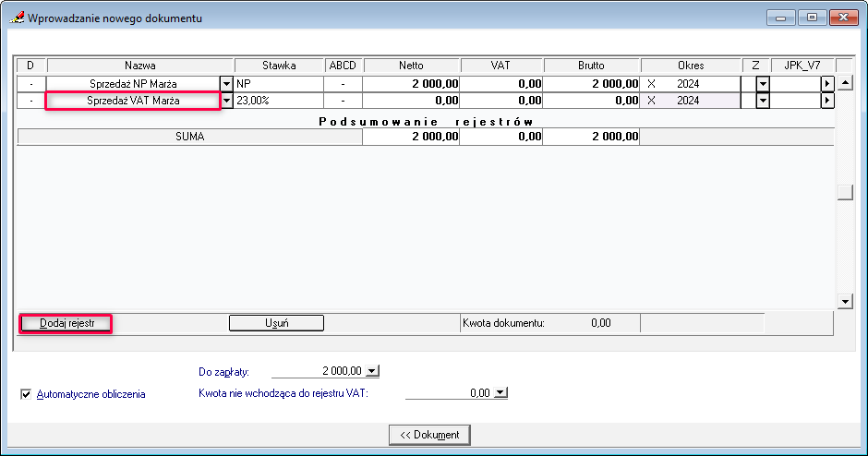Maximize the Wprowadzanie nowego dokumentu window

[x=812, y=18]
